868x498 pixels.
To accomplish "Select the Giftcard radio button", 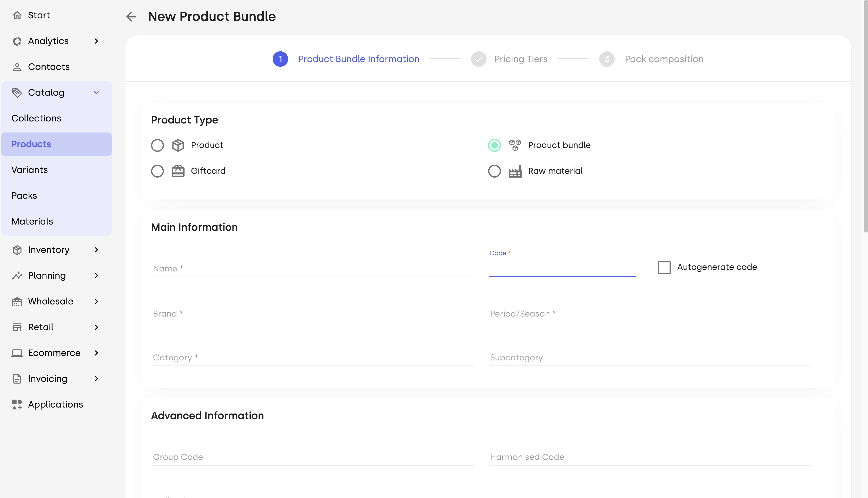I will [157, 171].
